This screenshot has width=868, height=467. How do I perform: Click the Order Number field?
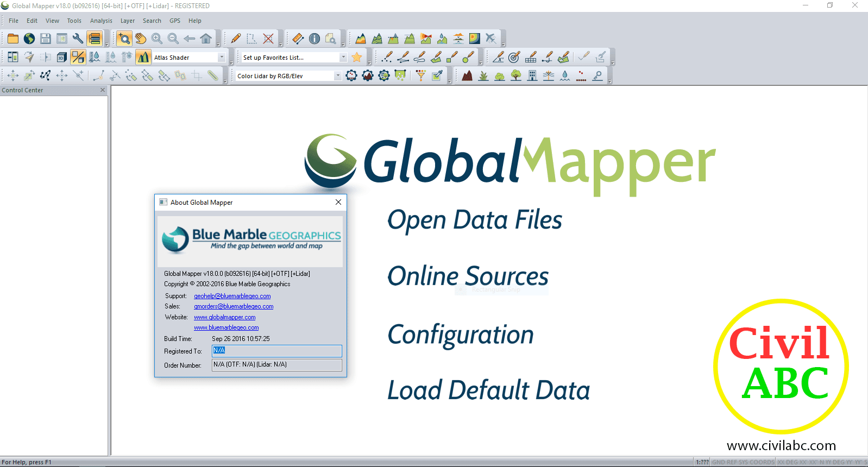click(277, 365)
